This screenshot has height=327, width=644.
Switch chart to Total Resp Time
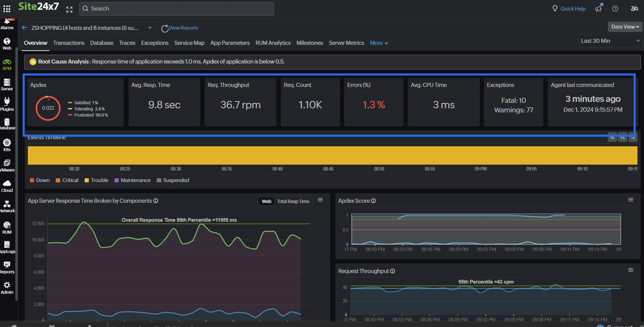[293, 201]
